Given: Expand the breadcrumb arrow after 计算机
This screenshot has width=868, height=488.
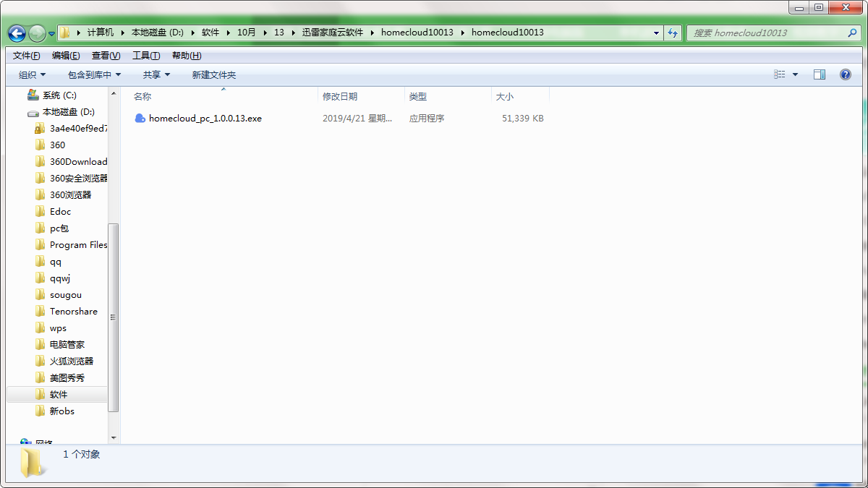Looking at the screenshot, I should [122, 33].
